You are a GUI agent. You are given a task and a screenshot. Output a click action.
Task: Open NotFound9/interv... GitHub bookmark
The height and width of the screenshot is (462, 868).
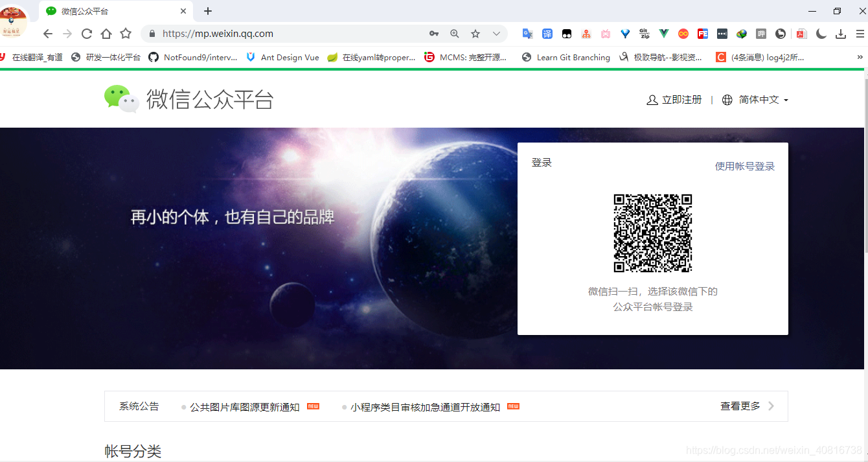tap(193, 57)
